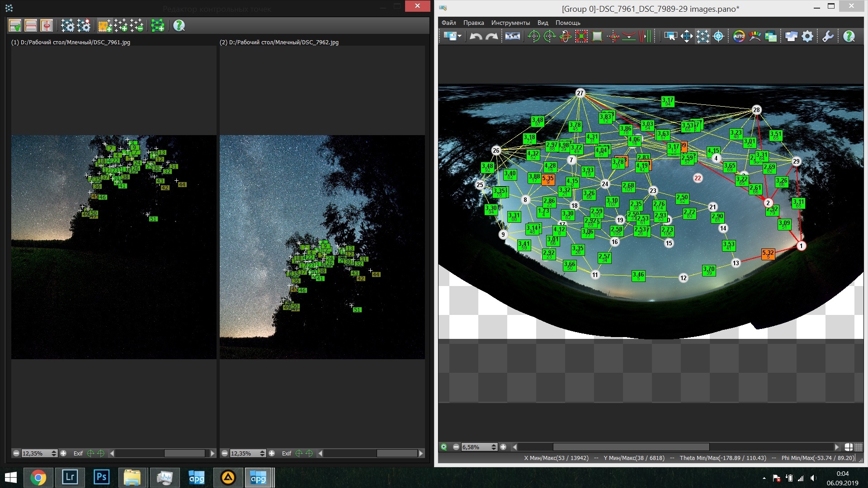
Task: Click the rotate image icon in control point editor
Action: point(47,26)
